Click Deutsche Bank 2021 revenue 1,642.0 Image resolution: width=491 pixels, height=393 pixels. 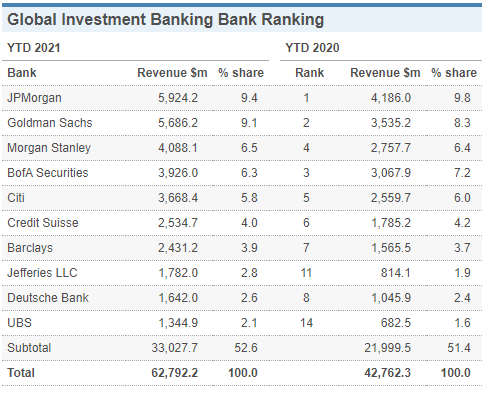coord(178,298)
